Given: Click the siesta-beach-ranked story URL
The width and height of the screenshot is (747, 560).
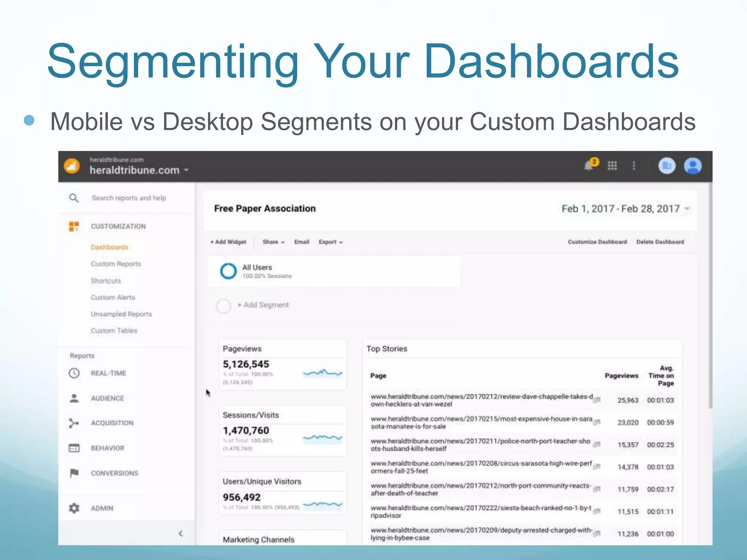Looking at the screenshot, I should coord(481,512).
